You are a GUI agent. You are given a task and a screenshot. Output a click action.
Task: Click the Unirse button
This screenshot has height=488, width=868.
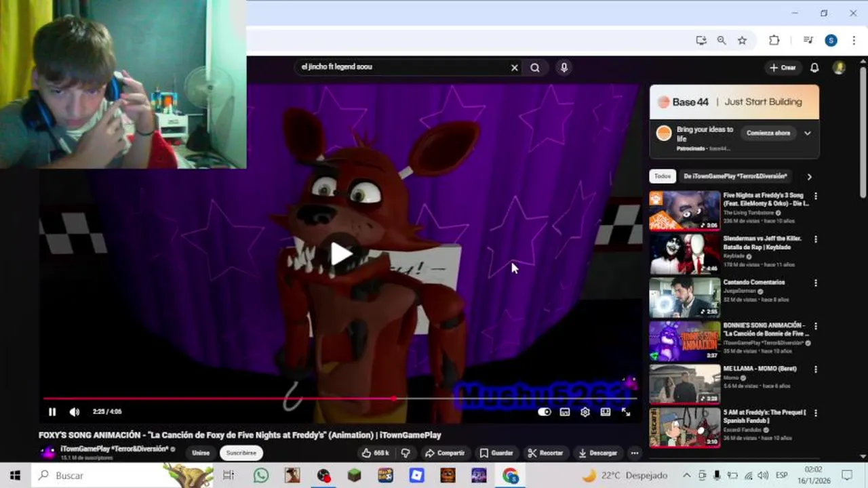tap(201, 453)
